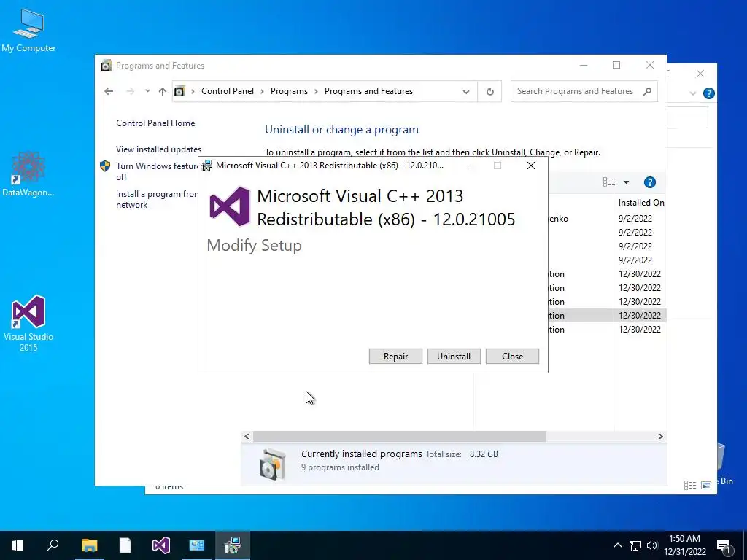Click the Control Panel icon in address bar

click(179, 91)
